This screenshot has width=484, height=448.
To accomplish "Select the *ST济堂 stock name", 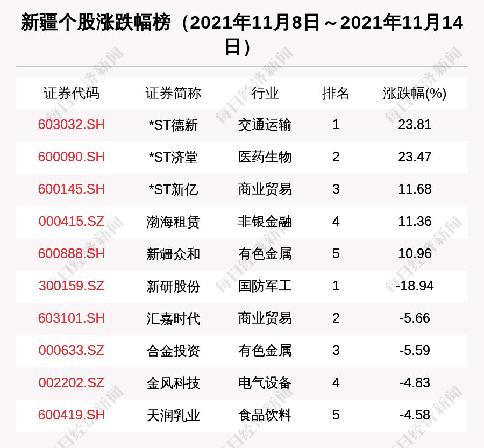I will pos(173,157).
